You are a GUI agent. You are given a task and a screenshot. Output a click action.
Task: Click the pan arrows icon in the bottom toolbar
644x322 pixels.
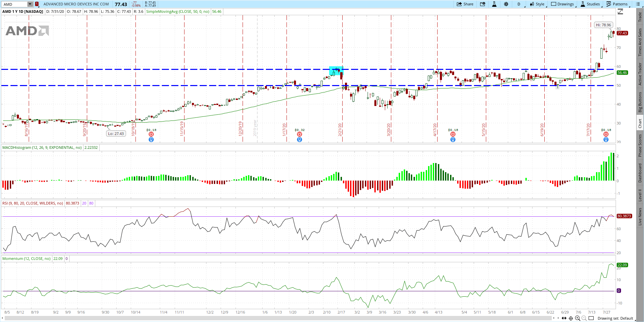click(565, 318)
